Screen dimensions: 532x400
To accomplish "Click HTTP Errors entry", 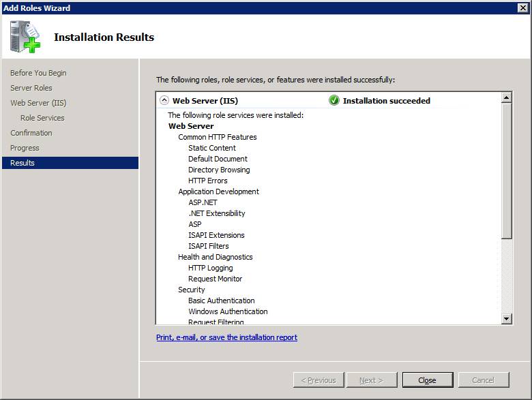I will (208, 181).
